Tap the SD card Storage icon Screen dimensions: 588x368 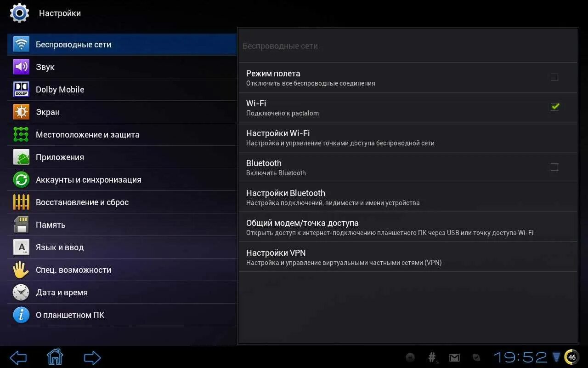click(21, 224)
